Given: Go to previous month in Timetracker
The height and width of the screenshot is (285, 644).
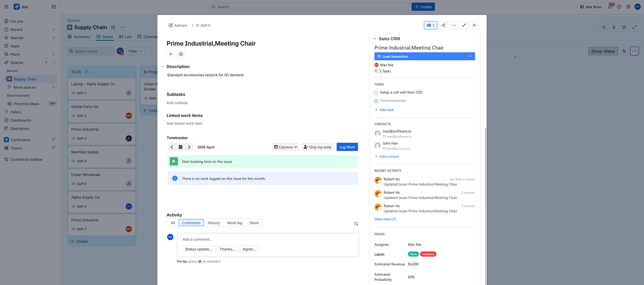Looking at the screenshot, I should pyautogui.click(x=172, y=147).
